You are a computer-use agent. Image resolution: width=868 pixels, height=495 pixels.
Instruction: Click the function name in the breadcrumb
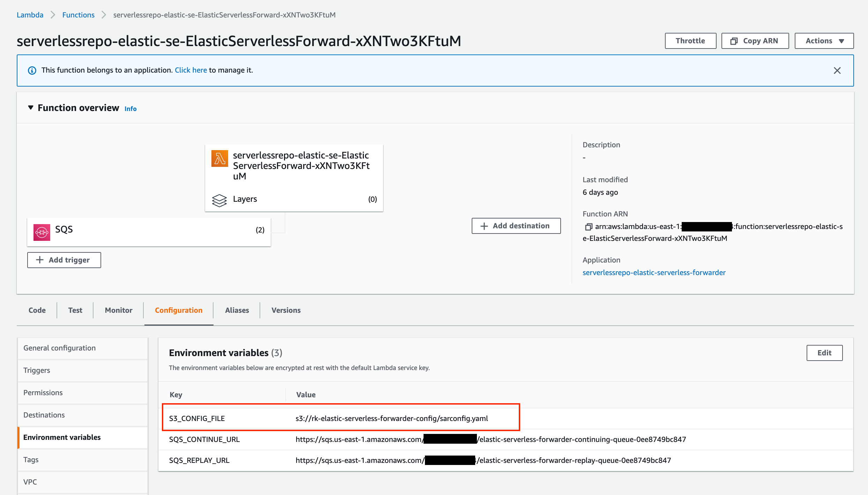point(224,15)
